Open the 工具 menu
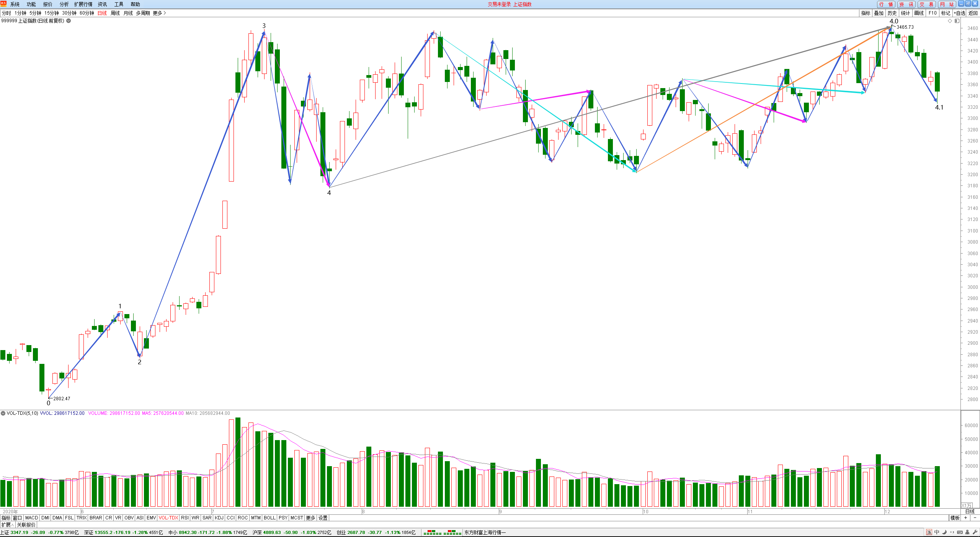 (x=119, y=4)
